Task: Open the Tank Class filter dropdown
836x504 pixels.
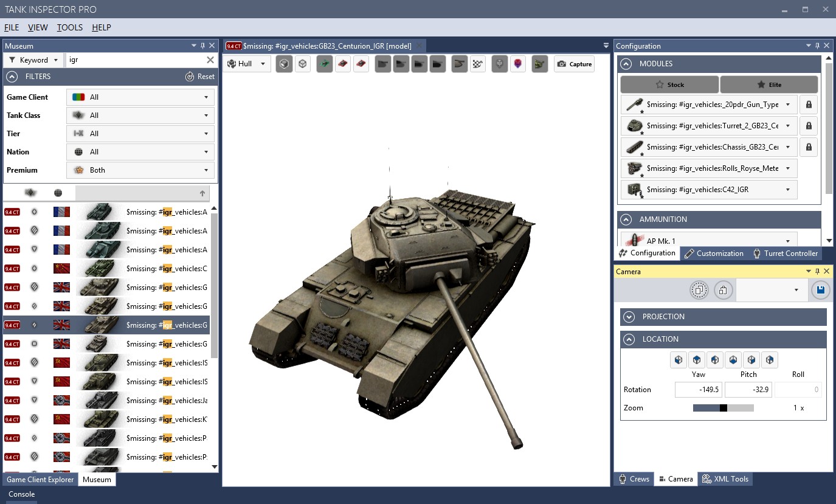Action: [x=140, y=116]
